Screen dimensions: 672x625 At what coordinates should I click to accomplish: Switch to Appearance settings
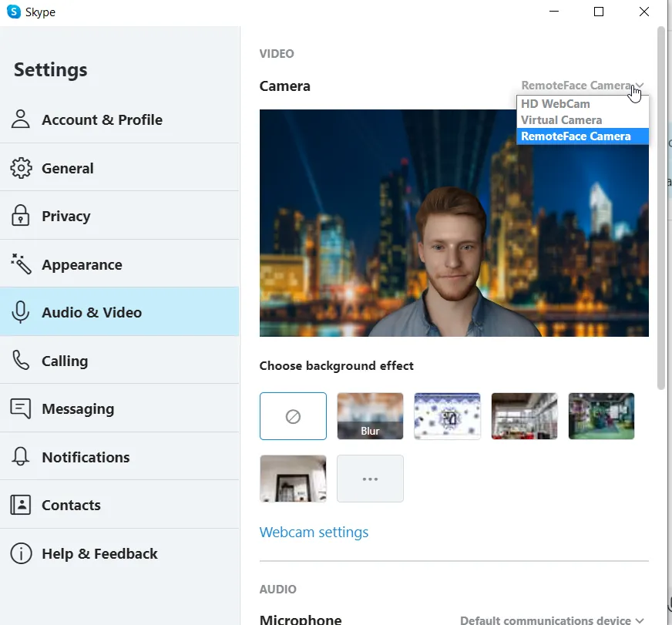coord(119,264)
